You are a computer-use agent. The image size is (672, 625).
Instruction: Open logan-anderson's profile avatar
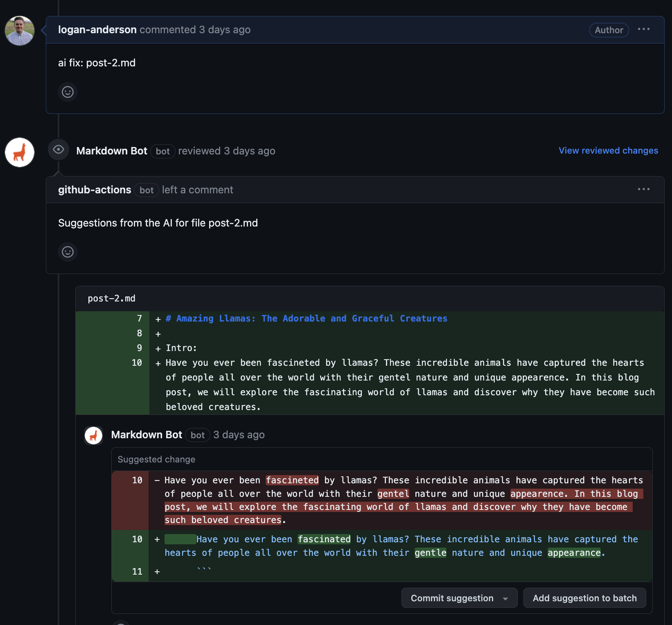click(x=20, y=31)
